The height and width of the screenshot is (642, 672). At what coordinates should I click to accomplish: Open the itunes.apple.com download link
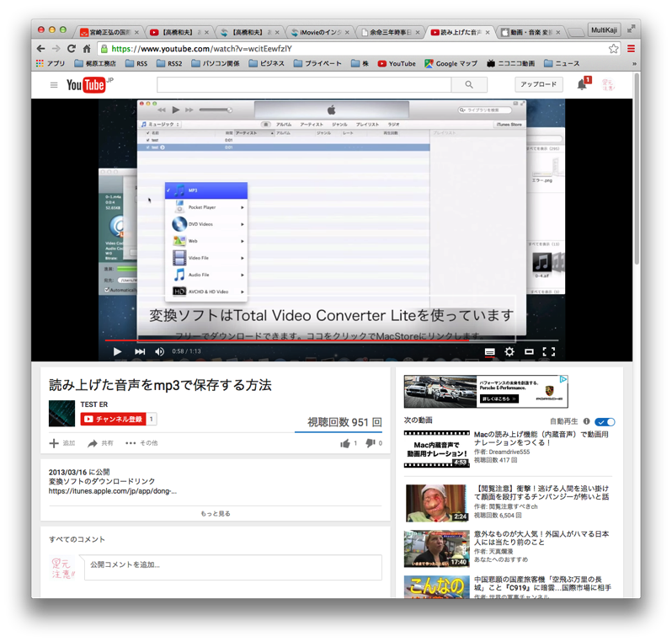[112, 491]
